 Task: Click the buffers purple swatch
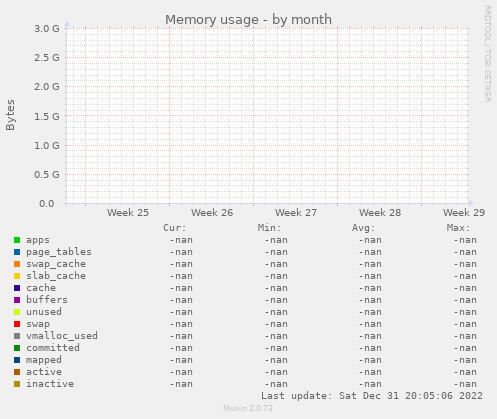17,300
